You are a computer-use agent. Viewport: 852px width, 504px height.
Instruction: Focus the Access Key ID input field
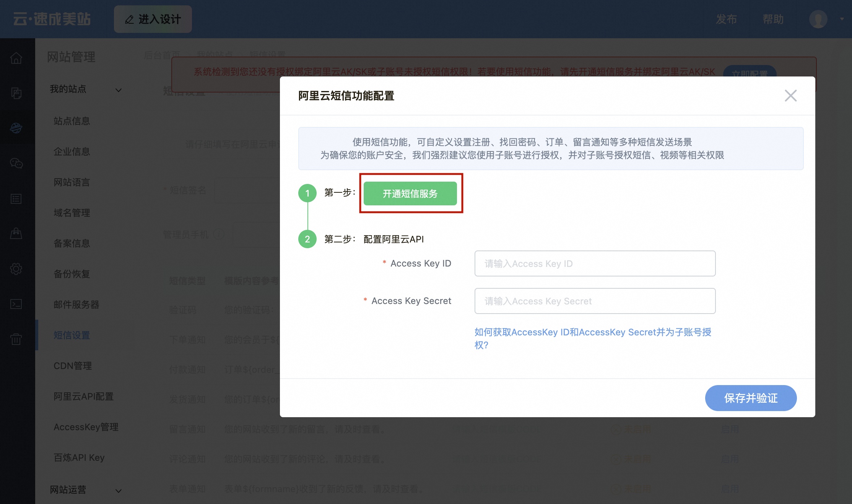595,263
